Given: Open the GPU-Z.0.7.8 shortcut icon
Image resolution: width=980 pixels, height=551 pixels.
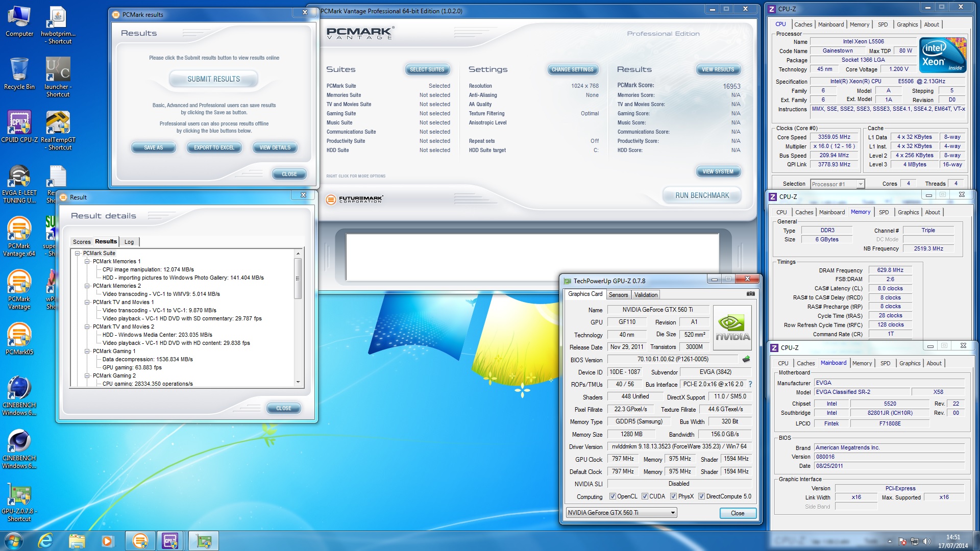Looking at the screenshot, I should (x=19, y=503).
